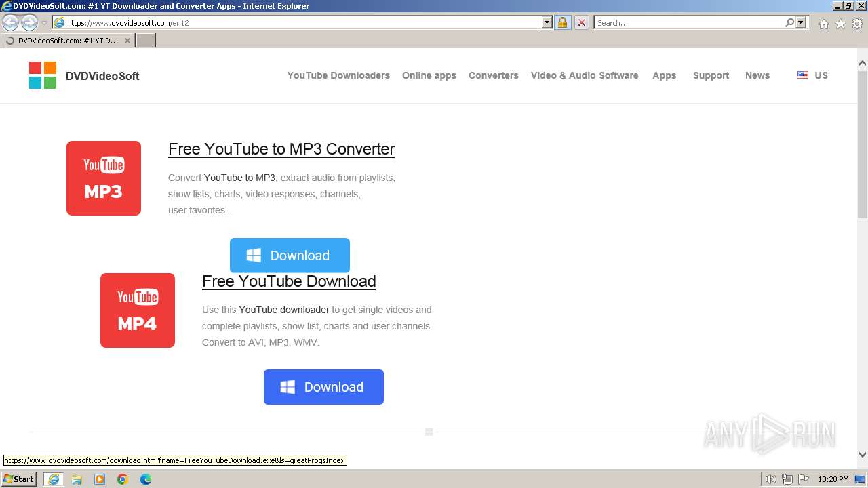Click the Action Center flag icon
The height and width of the screenshot is (488, 868).
click(x=803, y=479)
